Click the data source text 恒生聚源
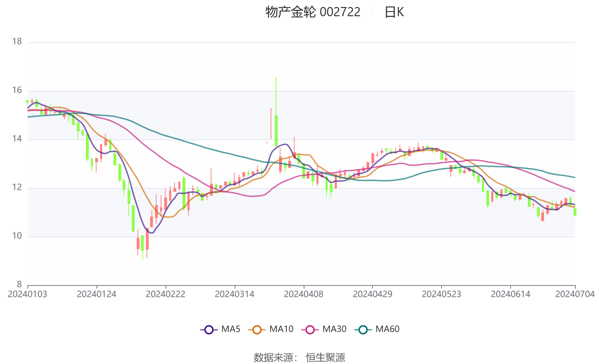 (x=326, y=358)
